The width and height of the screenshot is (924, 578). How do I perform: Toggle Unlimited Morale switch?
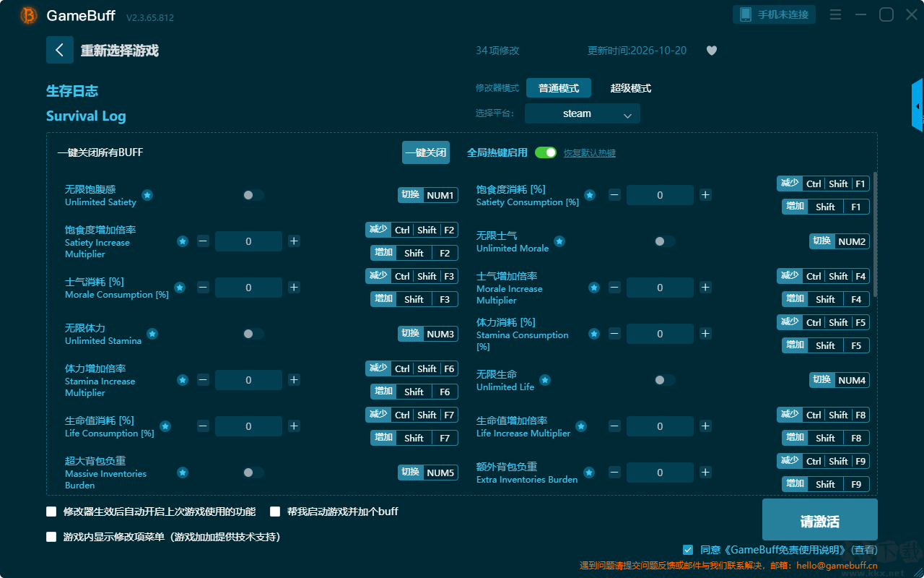pos(665,241)
